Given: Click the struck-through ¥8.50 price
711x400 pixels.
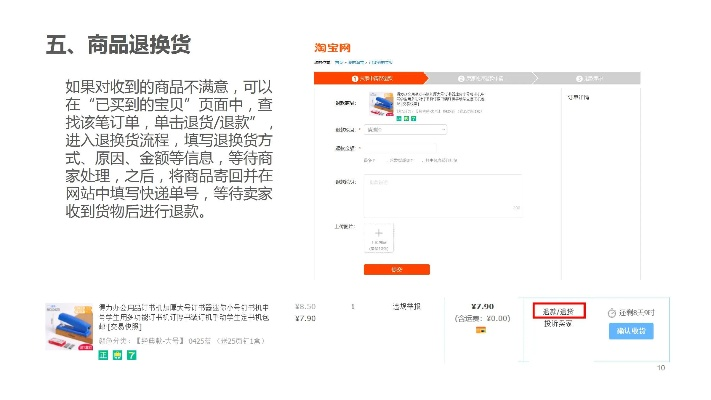Looking at the screenshot, I should [305, 307].
